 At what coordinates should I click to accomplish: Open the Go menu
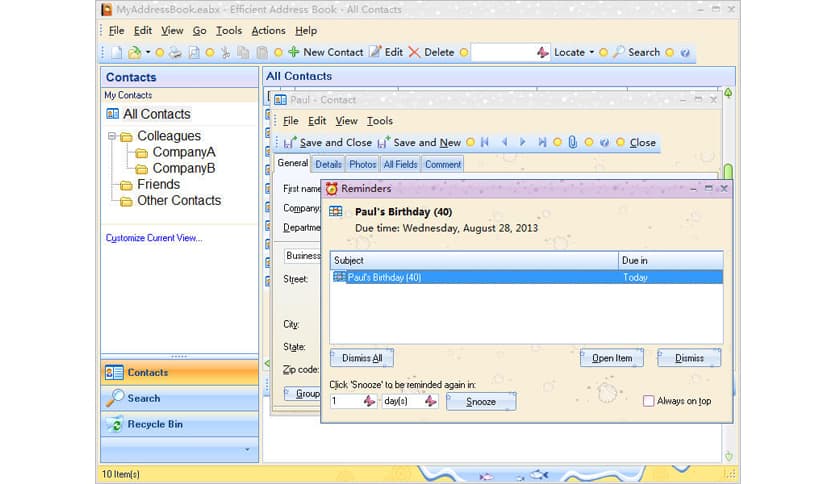tap(199, 30)
